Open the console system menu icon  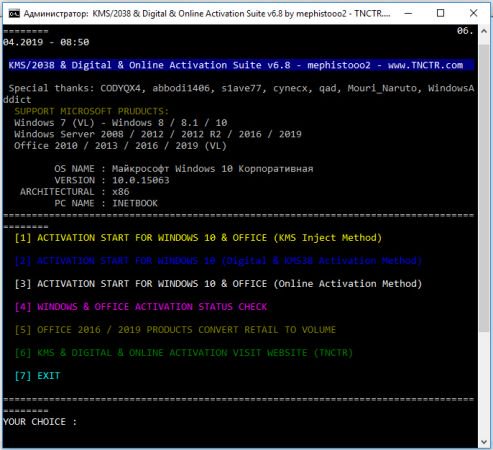tap(14, 13)
